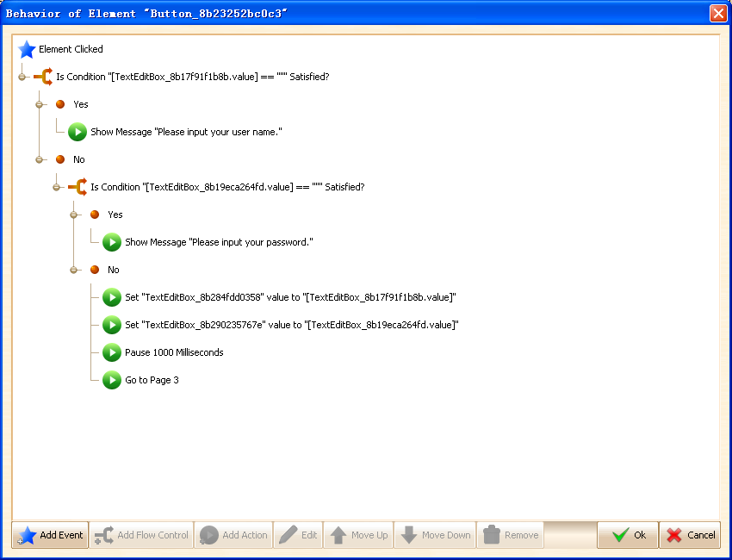Image resolution: width=732 pixels, height=560 pixels.
Task: Click green play icon for user name message
Action: [78, 132]
